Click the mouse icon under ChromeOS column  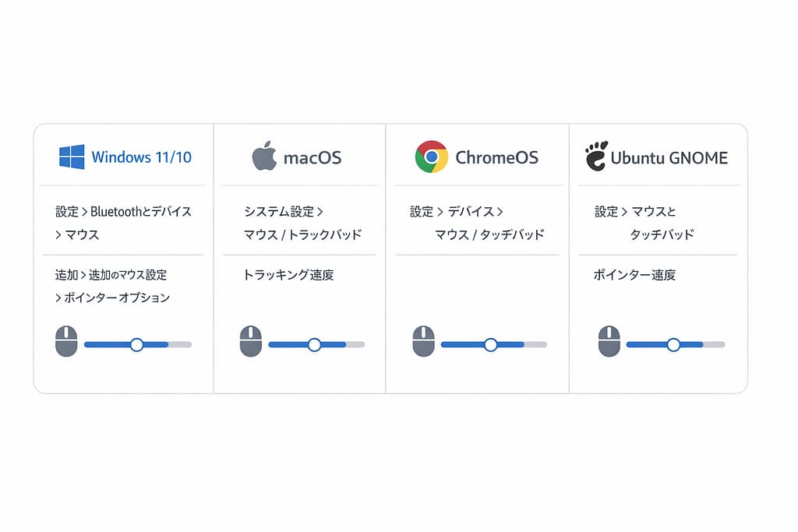423,342
